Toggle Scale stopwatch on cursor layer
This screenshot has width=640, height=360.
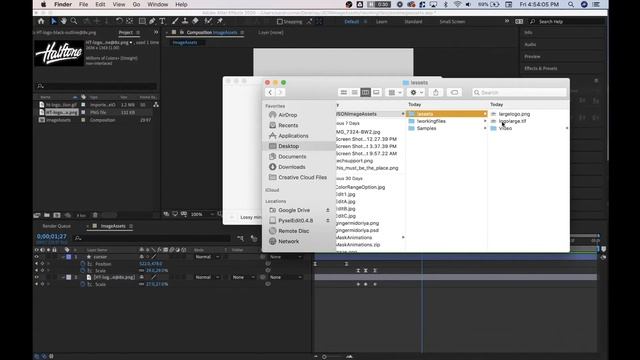[82, 271]
